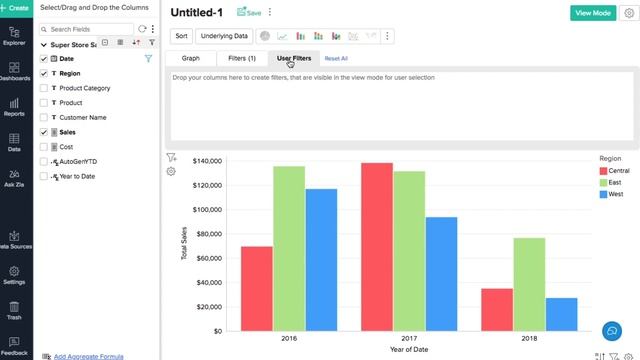Switch to the Filters (1) tab
Viewport: 640px width, 360px height.
point(242,58)
